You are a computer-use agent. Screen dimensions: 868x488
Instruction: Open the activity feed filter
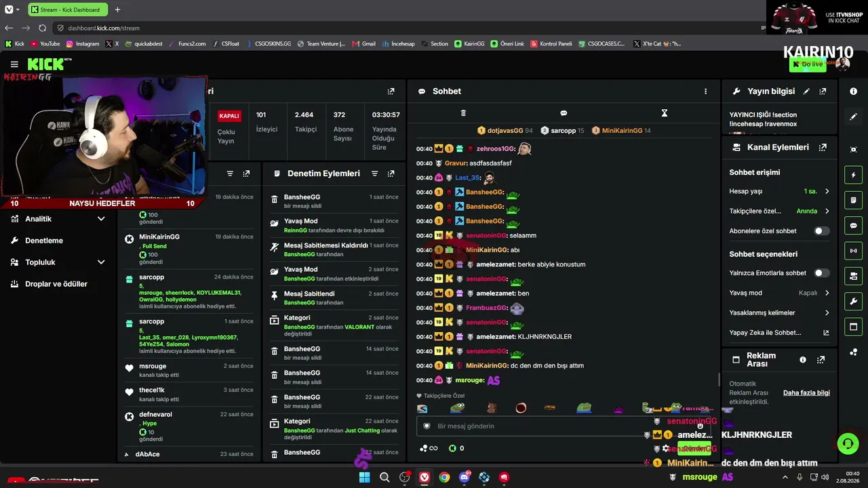click(230, 174)
